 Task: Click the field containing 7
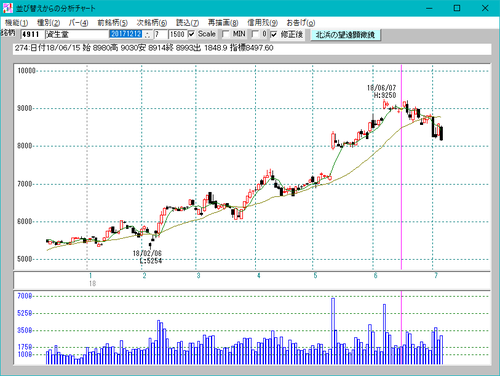(x=160, y=34)
